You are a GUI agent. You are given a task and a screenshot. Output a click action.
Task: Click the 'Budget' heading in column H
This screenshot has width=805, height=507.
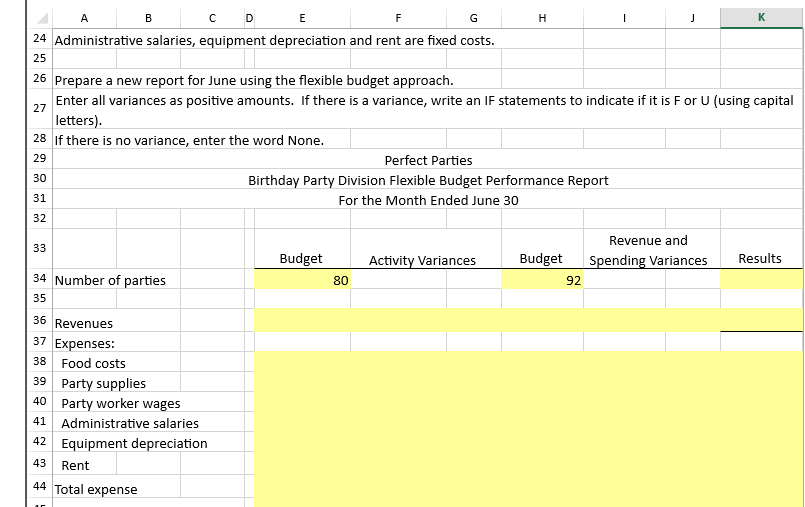[541, 258]
